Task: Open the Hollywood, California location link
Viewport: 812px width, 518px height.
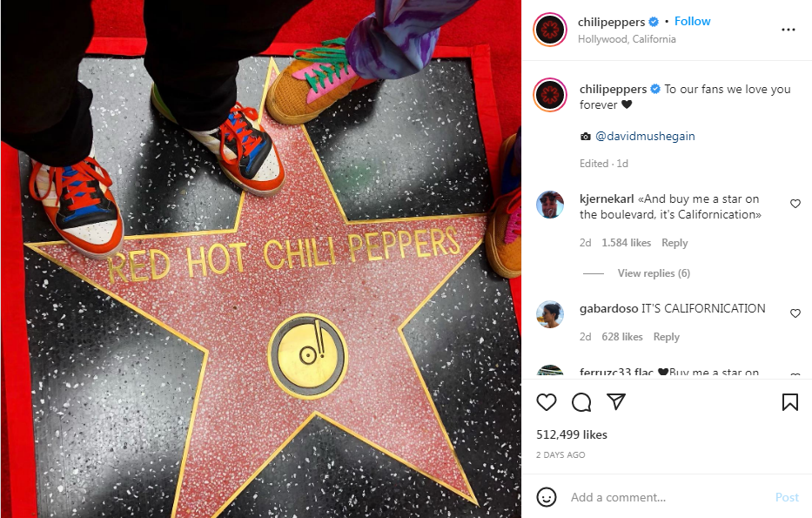Action: click(627, 39)
